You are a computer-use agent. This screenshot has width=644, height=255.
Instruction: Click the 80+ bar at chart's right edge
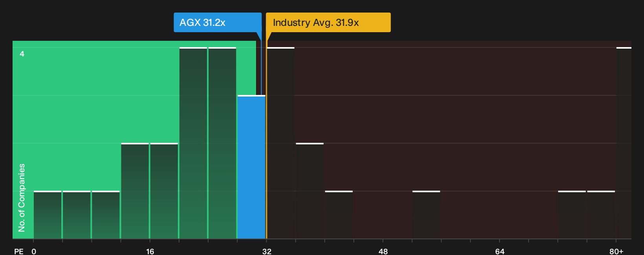coord(624,143)
